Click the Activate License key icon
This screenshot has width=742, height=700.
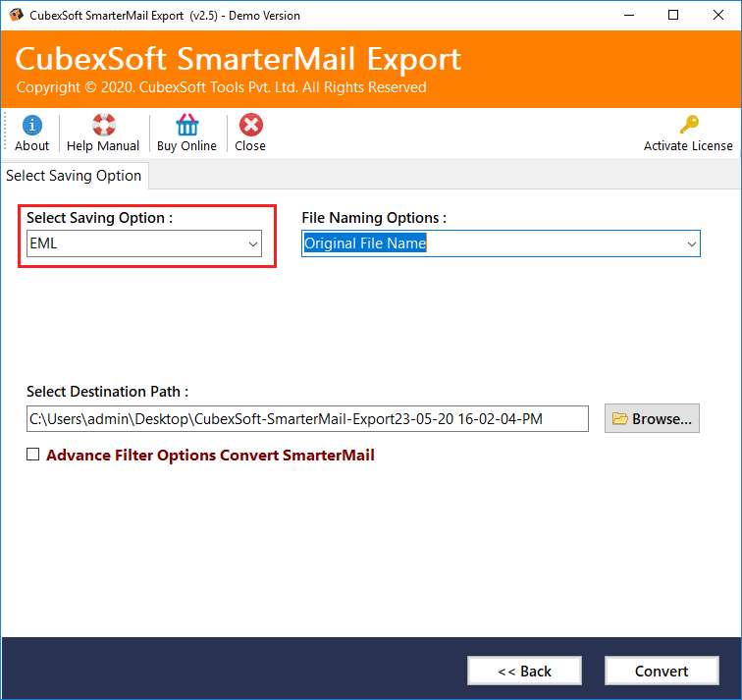(x=689, y=125)
